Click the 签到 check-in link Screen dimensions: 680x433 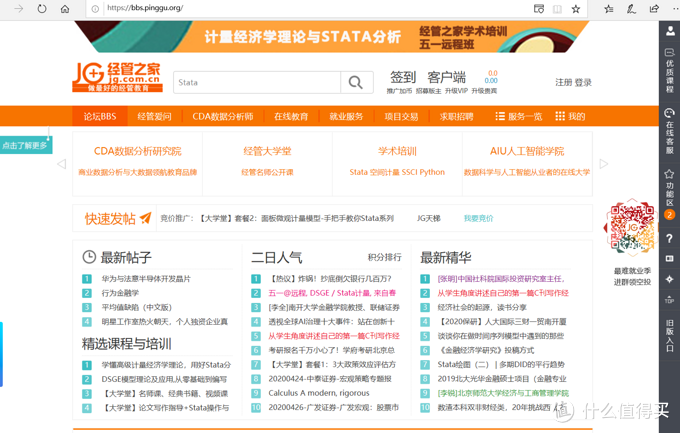coord(403,77)
